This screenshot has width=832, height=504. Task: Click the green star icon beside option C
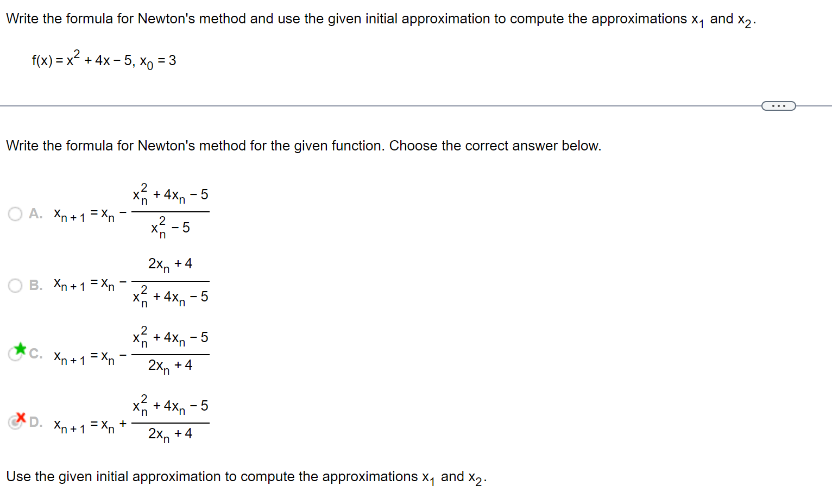click(20, 349)
